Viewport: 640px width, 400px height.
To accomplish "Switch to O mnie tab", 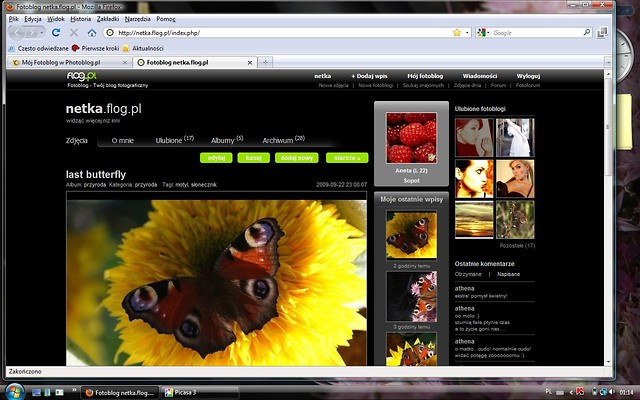I will click(122, 140).
